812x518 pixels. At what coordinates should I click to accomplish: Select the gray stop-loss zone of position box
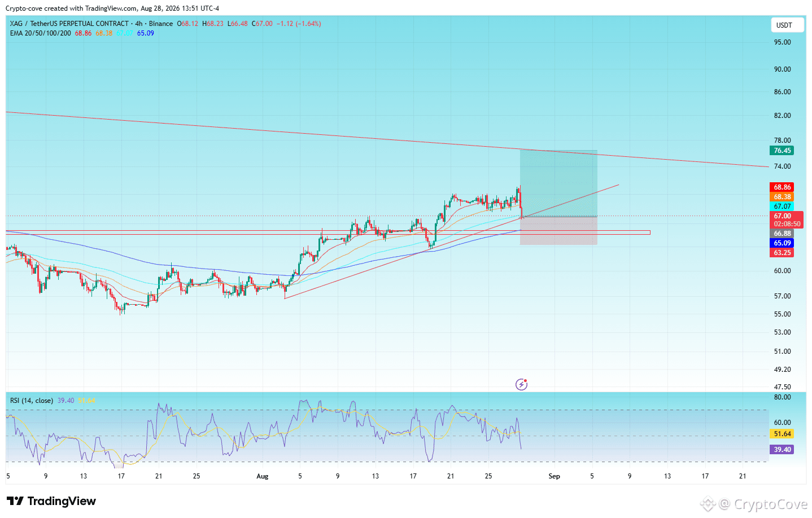pos(558,231)
